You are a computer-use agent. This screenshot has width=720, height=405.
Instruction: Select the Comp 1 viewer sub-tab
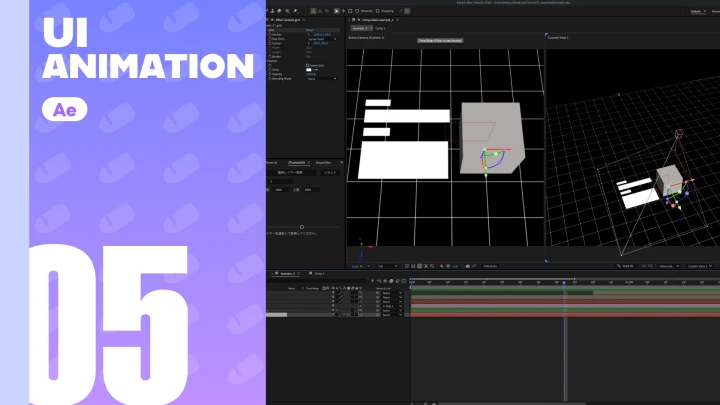coord(380,28)
